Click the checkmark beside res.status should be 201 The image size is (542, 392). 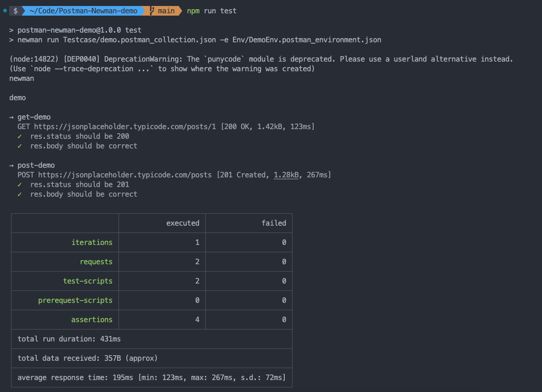[x=20, y=185]
